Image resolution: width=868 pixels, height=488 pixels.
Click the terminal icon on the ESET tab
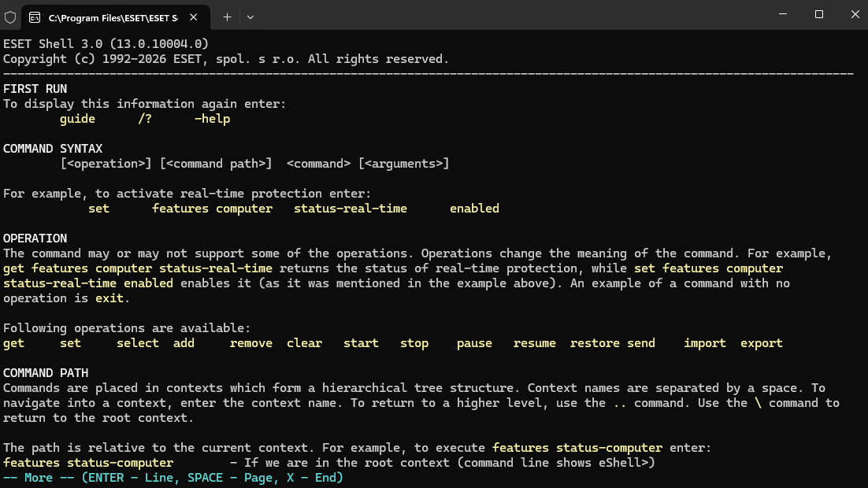(35, 17)
